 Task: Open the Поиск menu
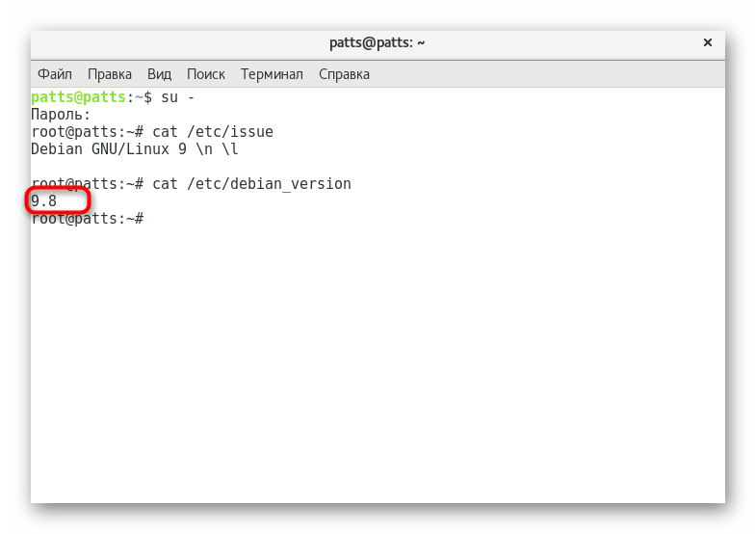206,74
